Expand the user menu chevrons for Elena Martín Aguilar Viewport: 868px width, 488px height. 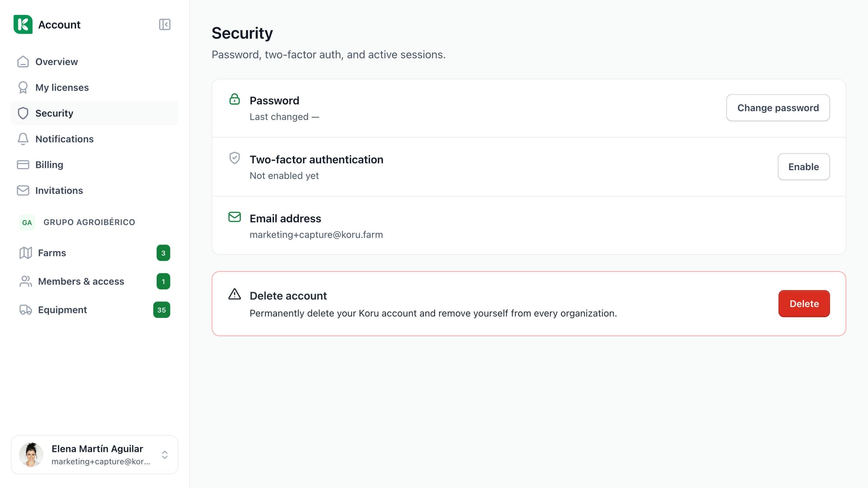tap(165, 455)
